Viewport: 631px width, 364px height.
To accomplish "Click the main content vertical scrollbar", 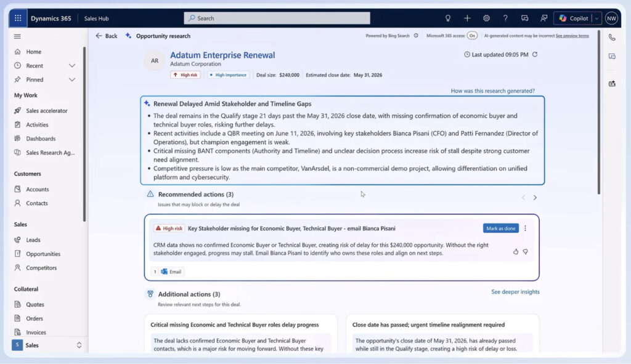I will point(598,113).
